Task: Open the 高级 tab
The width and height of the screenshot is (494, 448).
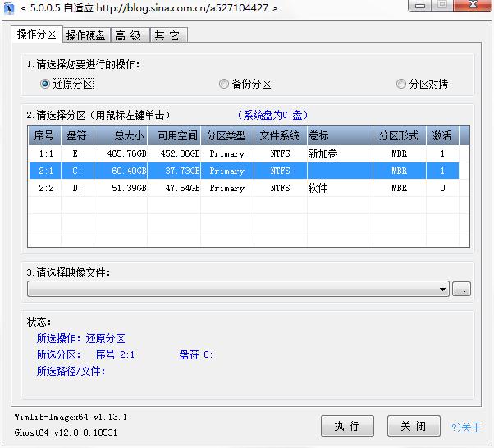Action: tap(128, 35)
